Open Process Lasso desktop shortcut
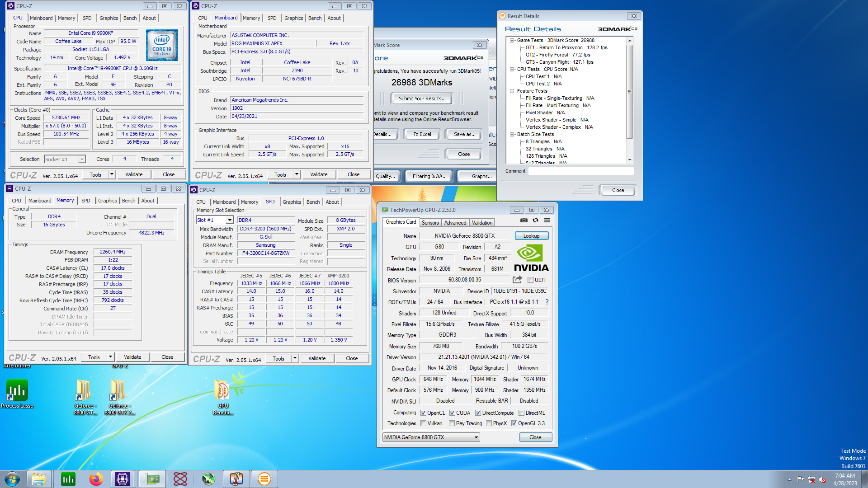Viewport: 868px width, 488px height. pyautogui.click(x=17, y=394)
